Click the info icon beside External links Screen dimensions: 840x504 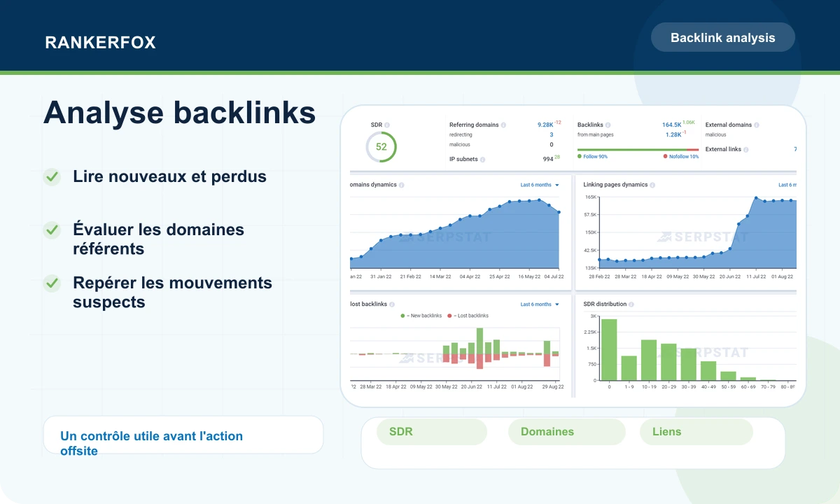746,150
